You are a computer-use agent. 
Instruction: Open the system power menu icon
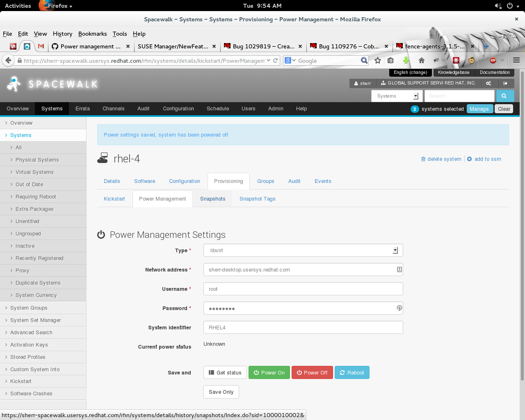pos(510,6)
